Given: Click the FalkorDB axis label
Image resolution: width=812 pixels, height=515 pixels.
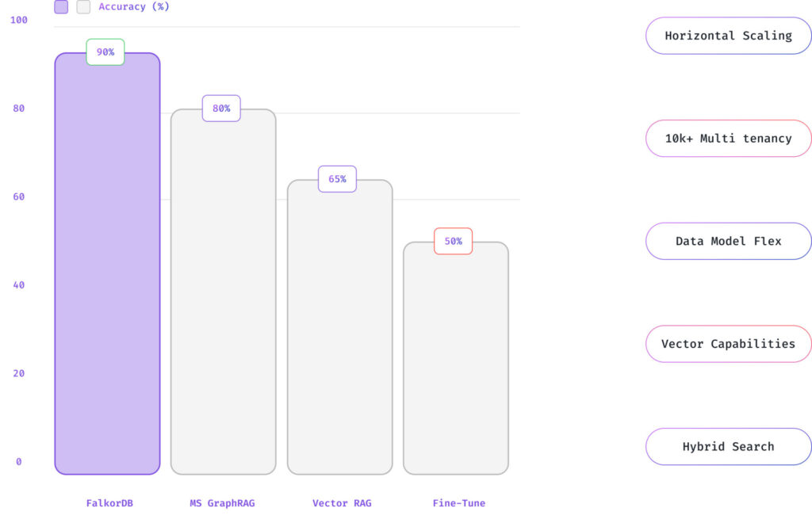Looking at the screenshot, I should [109, 503].
